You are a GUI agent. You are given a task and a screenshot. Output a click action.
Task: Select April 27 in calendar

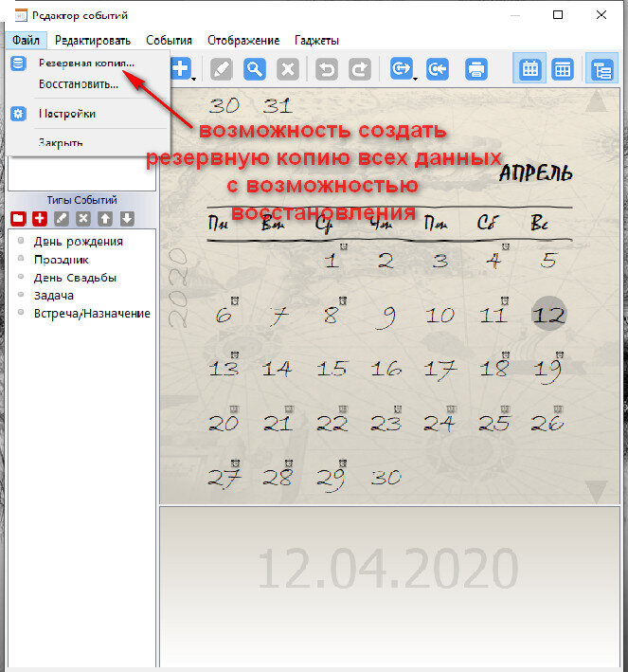224,479
